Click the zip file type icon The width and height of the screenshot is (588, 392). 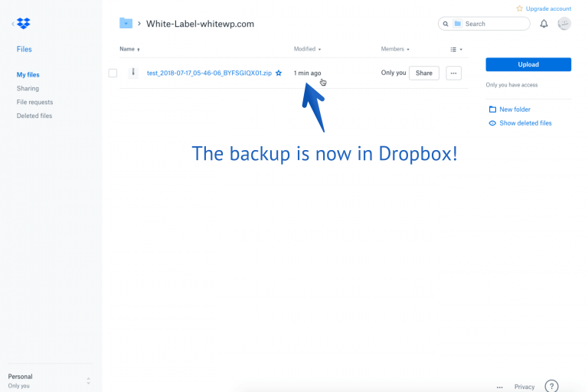click(133, 73)
